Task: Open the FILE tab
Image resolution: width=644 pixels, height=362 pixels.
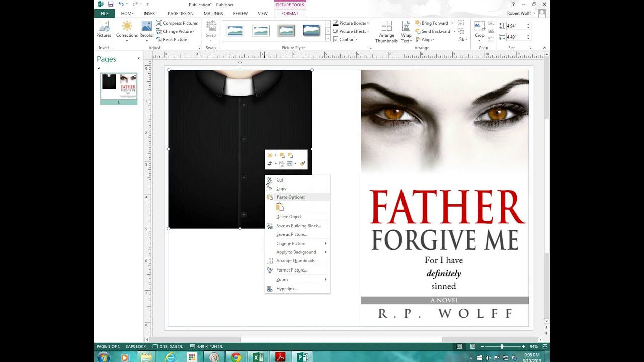Action: coord(104,14)
